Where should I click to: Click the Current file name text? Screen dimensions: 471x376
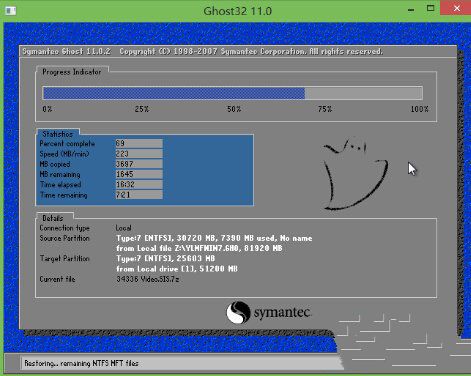click(x=148, y=279)
